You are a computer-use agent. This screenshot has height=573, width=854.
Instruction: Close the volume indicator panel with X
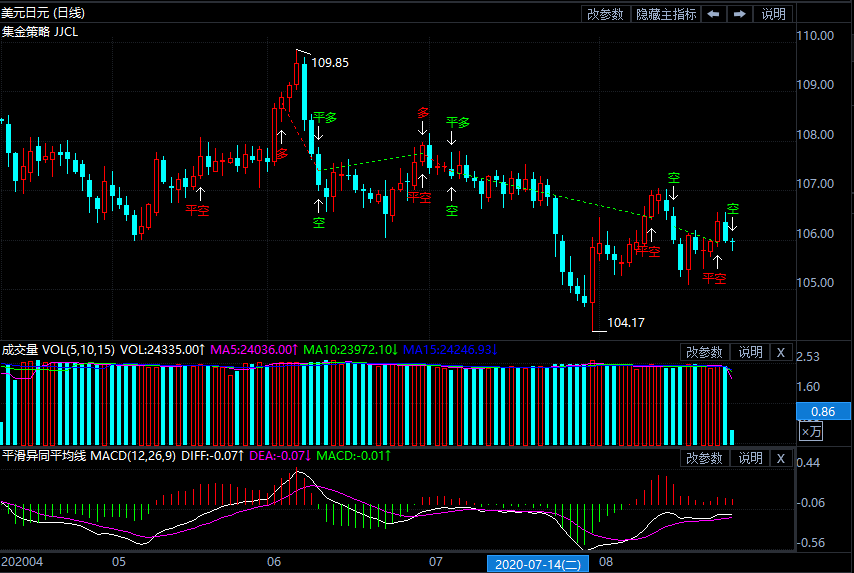tap(781, 352)
